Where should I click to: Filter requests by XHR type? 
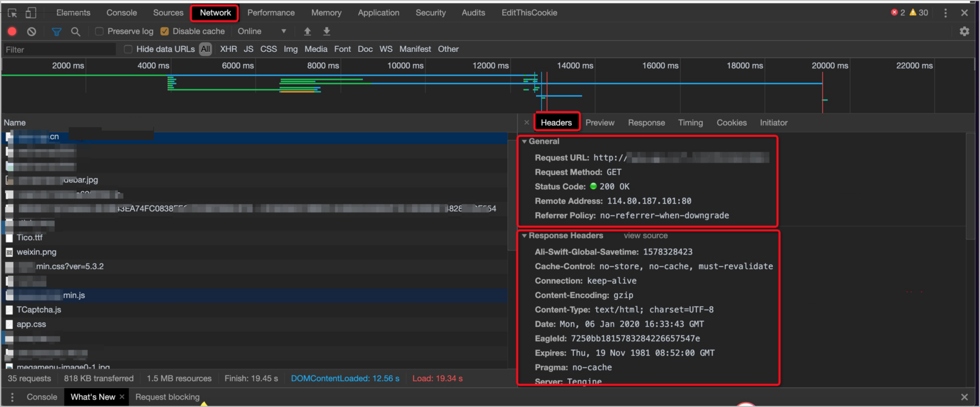(x=228, y=49)
